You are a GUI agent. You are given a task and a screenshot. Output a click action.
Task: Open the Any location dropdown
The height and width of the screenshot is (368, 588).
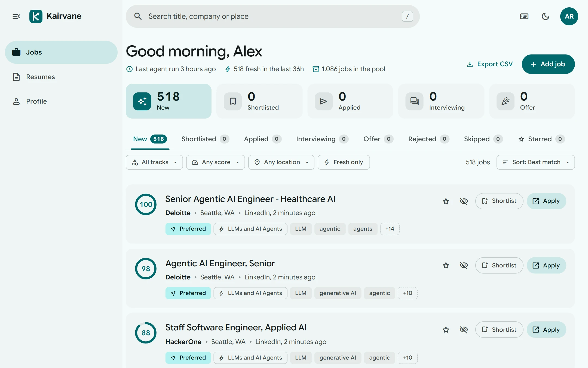pyautogui.click(x=281, y=162)
